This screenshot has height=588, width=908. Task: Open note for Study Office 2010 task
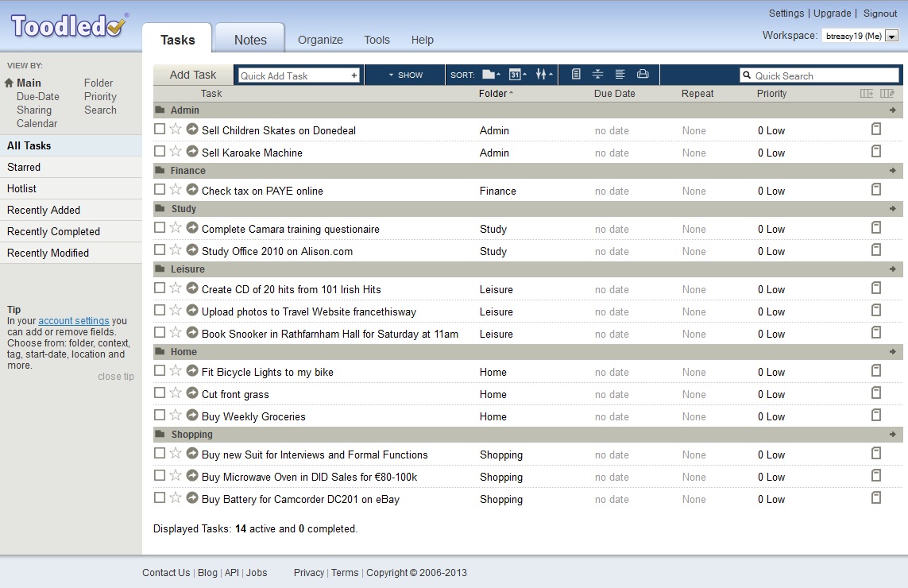(876, 250)
